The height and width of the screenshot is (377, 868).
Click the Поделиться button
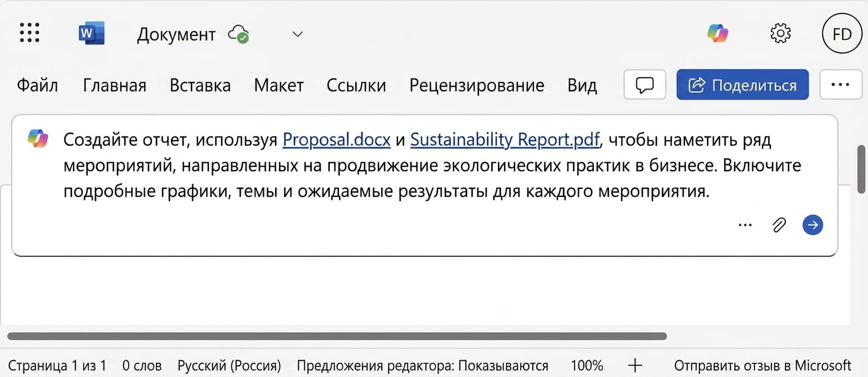[x=742, y=85]
